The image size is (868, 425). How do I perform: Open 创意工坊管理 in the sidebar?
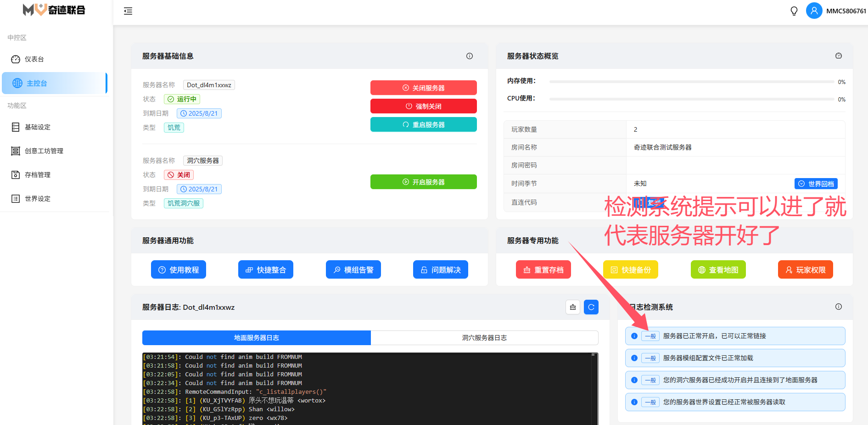[44, 151]
